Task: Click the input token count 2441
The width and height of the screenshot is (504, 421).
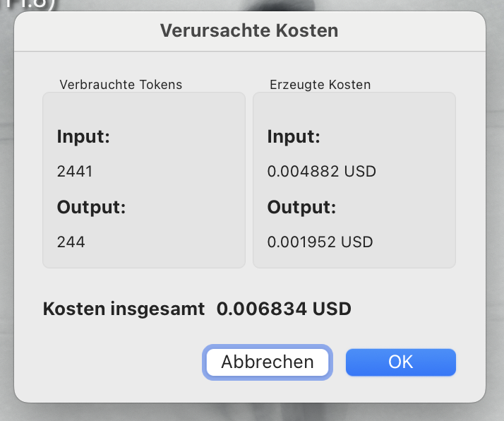Action: click(75, 171)
